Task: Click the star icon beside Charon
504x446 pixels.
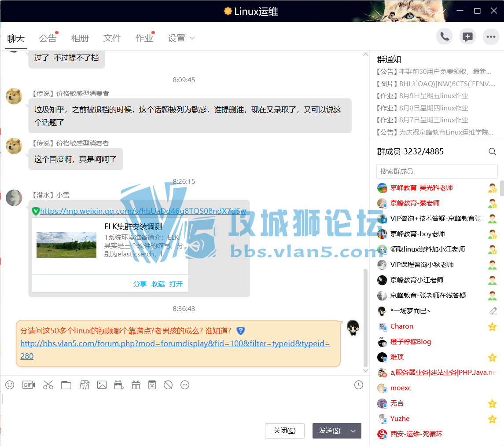Action: coord(492,327)
